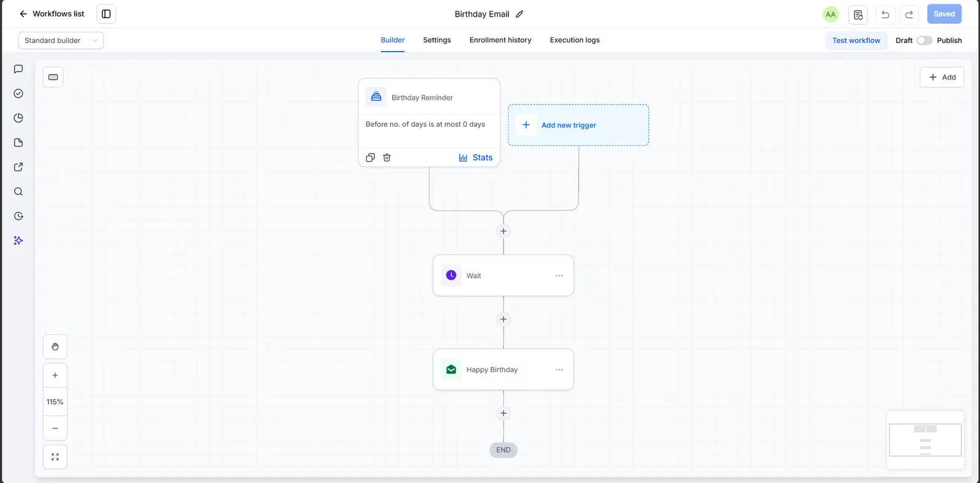
Task: Zoom out of the canvas
Action: tap(55, 428)
